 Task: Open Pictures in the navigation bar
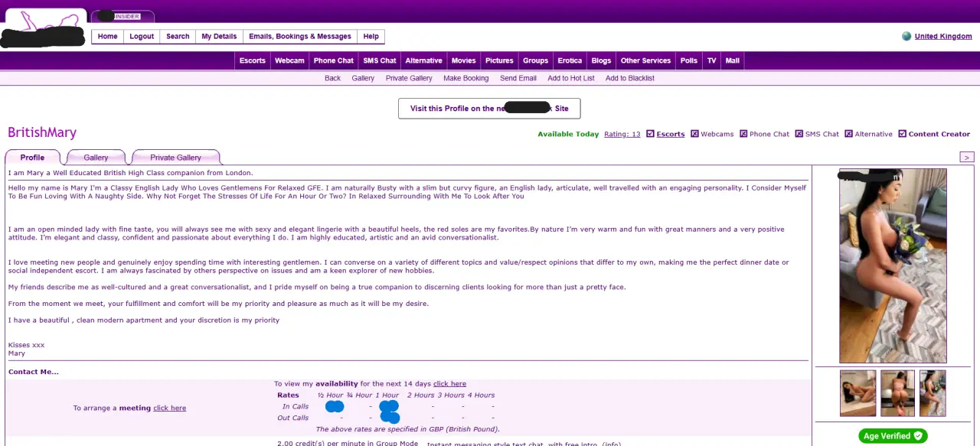499,60
